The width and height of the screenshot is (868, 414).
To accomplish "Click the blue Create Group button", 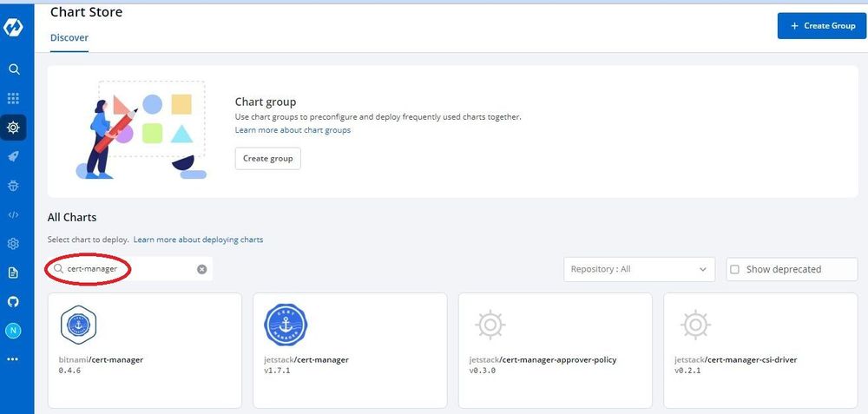I will [x=821, y=26].
